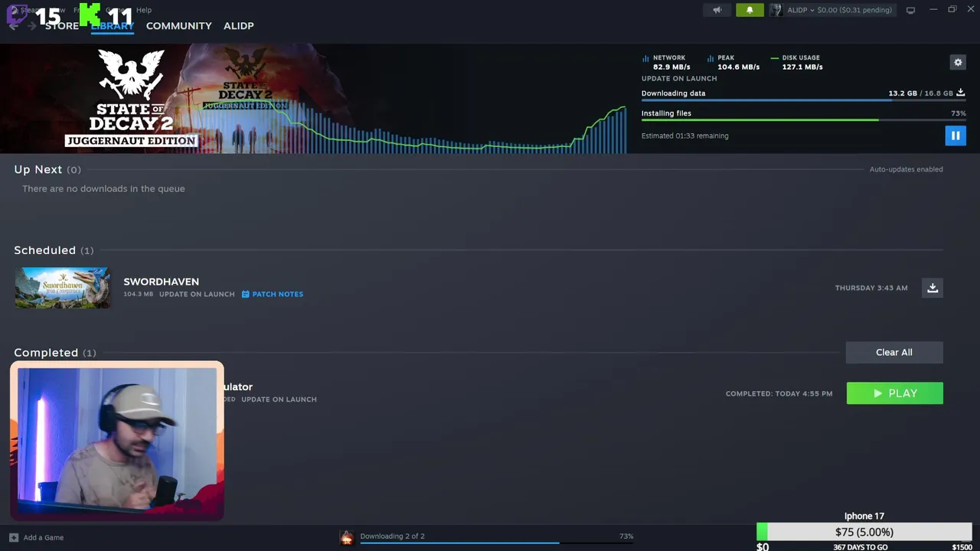Click 'There are no downloads in the queue'
980x551 pixels.
click(x=103, y=188)
